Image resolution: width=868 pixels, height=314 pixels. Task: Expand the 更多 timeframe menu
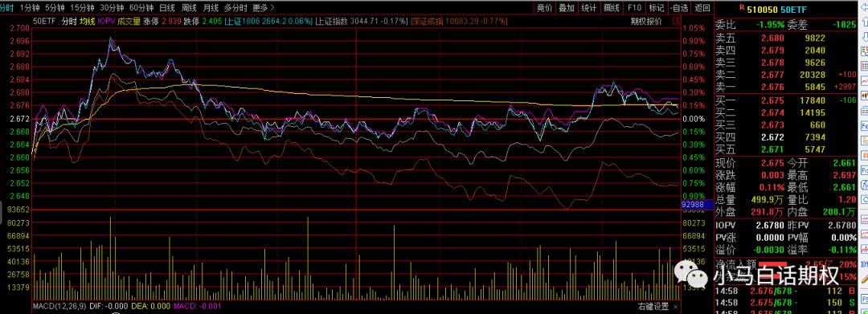click(262, 8)
